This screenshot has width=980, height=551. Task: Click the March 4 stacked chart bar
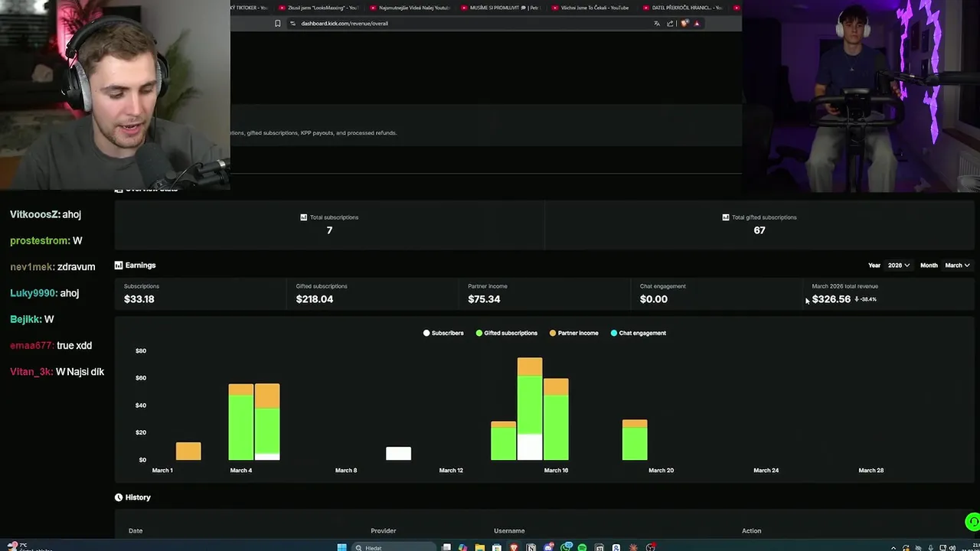241,422
